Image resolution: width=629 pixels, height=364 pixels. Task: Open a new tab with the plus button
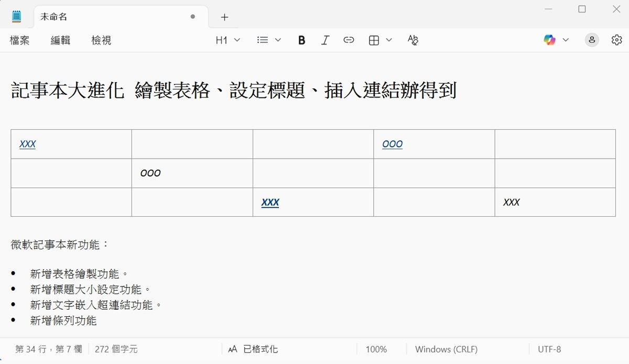224,16
